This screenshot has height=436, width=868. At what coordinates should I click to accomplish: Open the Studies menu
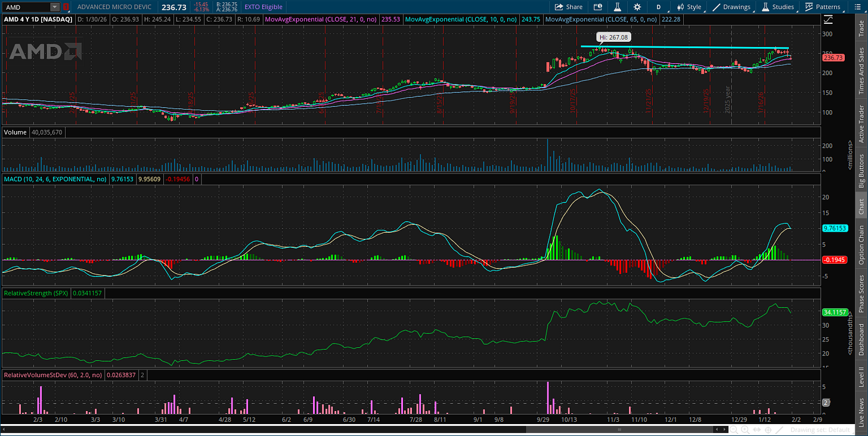pos(778,7)
